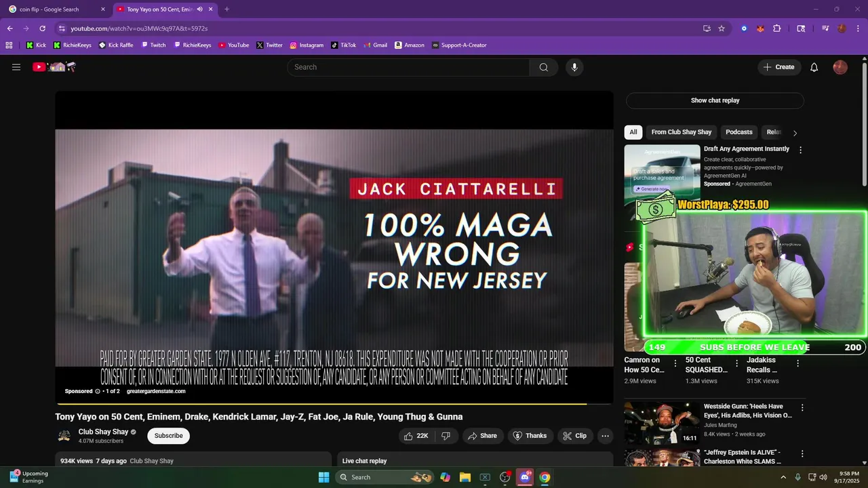Bookmark this page with the star icon
The height and width of the screenshot is (488, 868).
tap(722, 28)
